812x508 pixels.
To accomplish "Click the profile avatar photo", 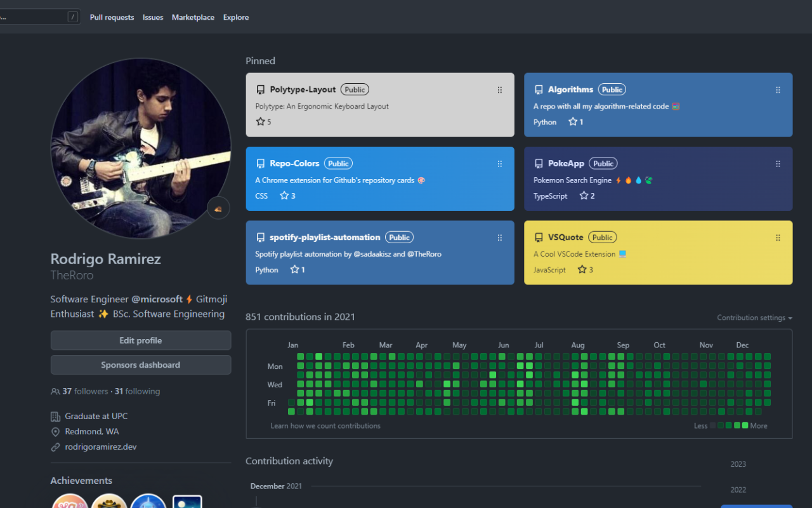I will click(141, 149).
